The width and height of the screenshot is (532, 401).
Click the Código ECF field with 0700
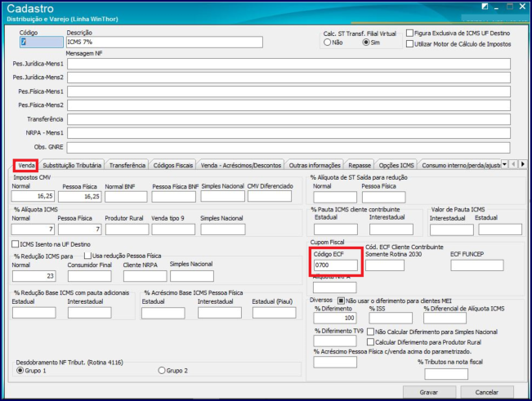336,265
